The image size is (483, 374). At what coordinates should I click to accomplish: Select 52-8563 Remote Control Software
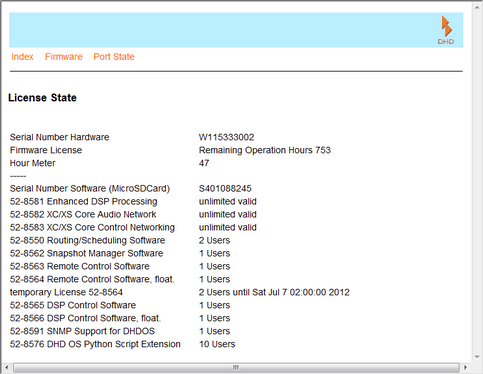click(x=80, y=266)
